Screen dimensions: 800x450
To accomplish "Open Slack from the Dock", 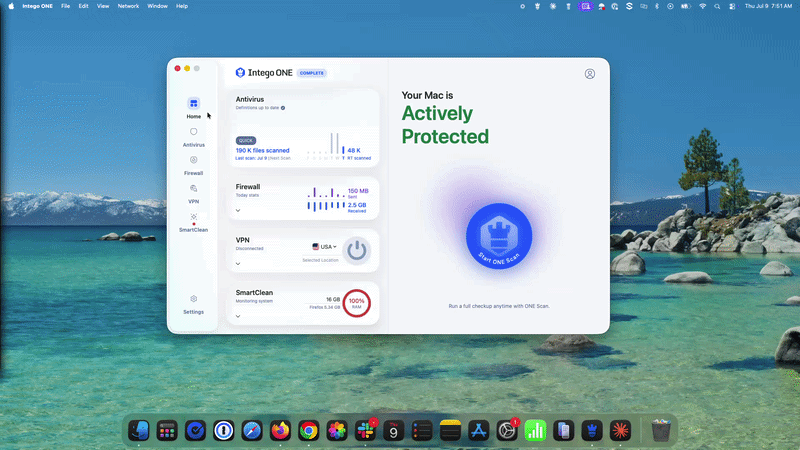I will [365, 431].
